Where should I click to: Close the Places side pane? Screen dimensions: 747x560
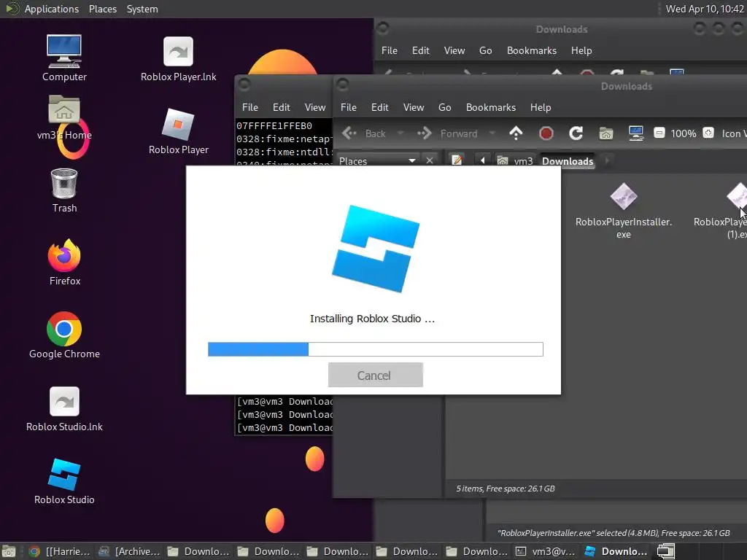coord(430,160)
